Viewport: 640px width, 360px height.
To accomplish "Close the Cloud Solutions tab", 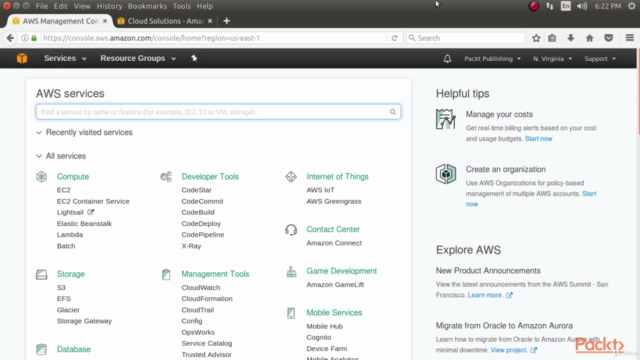I will (210, 21).
